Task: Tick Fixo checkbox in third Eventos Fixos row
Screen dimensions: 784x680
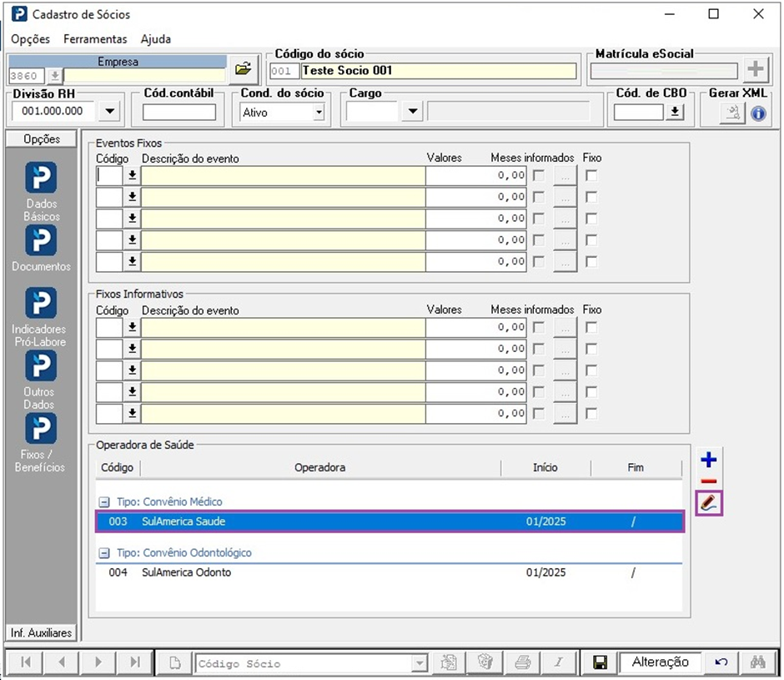Action: click(x=591, y=219)
